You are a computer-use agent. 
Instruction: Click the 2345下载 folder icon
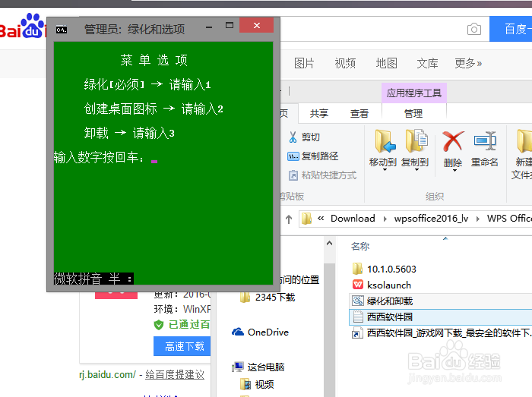point(245,298)
